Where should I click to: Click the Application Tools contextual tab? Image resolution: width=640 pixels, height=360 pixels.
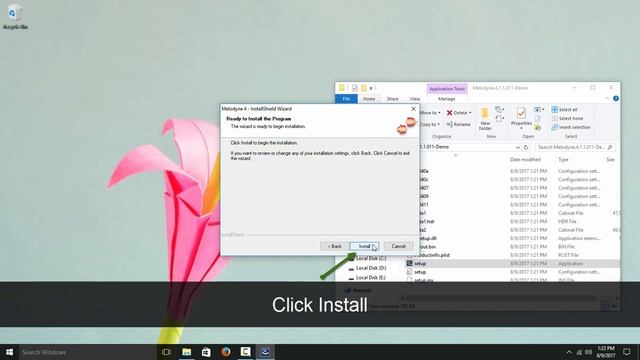click(x=447, y=89)
